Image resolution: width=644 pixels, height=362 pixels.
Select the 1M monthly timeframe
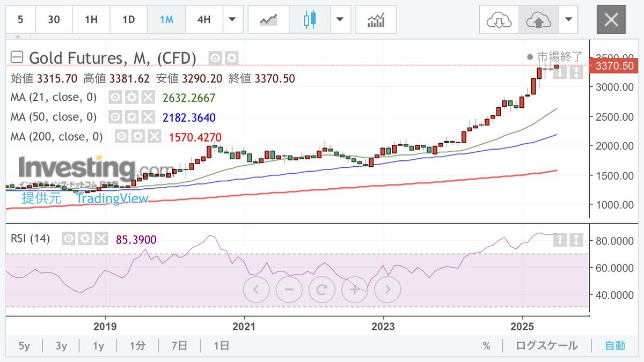[166, 20]
